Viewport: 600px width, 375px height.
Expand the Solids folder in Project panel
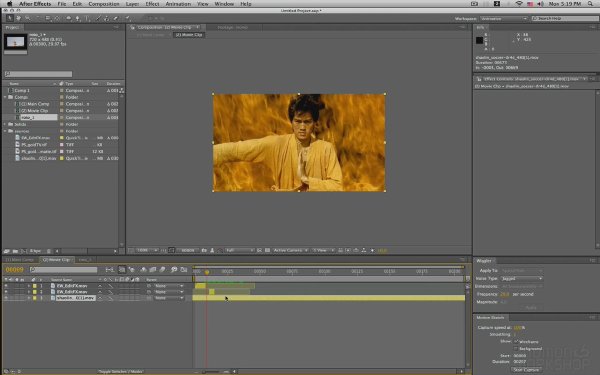click(5, 124)
